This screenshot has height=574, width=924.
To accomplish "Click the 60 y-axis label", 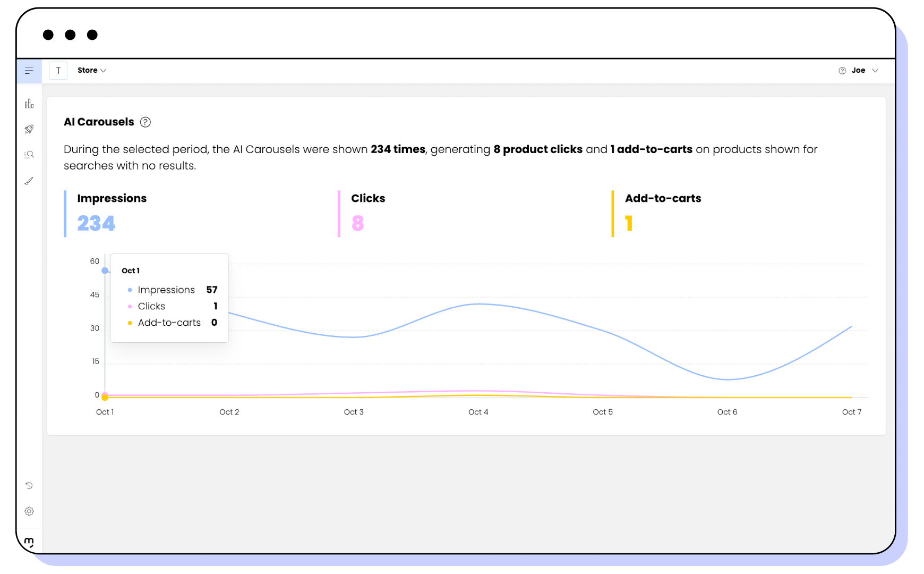I will pyautogui.click(x=95, y=261).
